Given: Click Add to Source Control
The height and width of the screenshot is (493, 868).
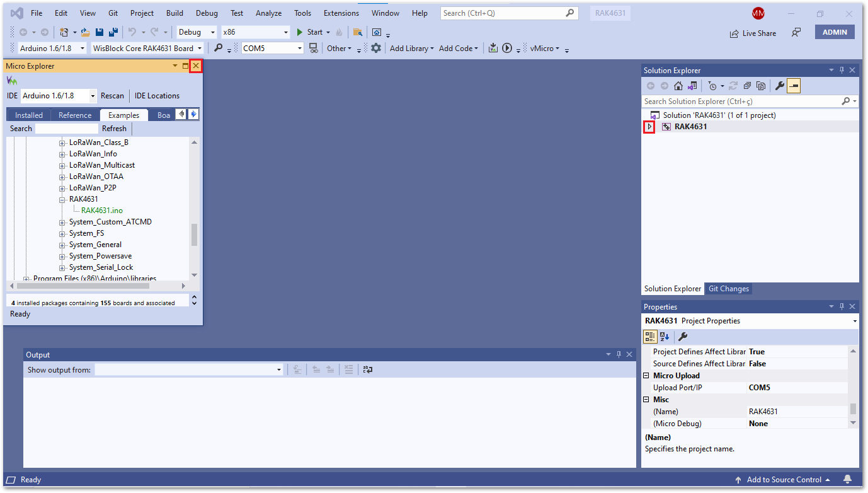Looking at the screenshot, I should pyautogui.click(x=782, y=480).
